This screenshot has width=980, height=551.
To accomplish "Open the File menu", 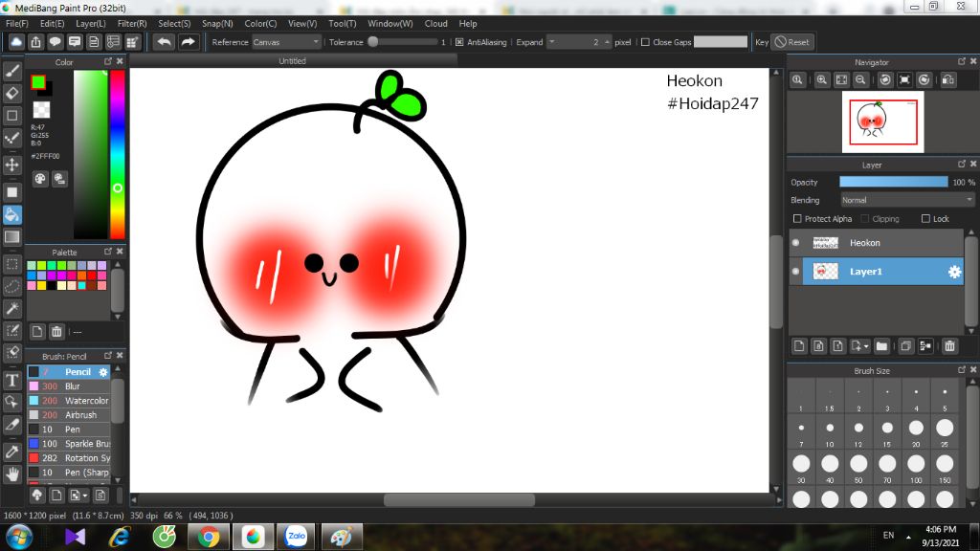I will [x=17, y=23].
